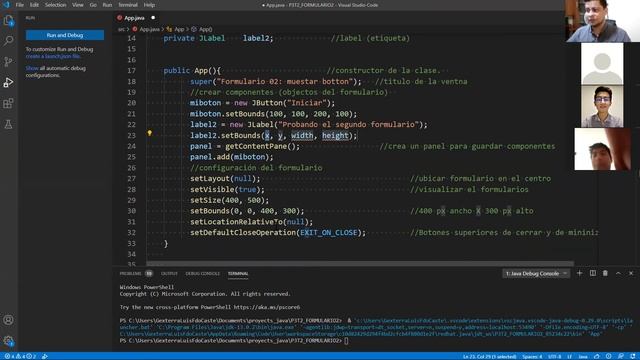Click the unsaved dot on App.java tab
The image size is (640, 360).
pyautogui.click(x=153, y=18)
